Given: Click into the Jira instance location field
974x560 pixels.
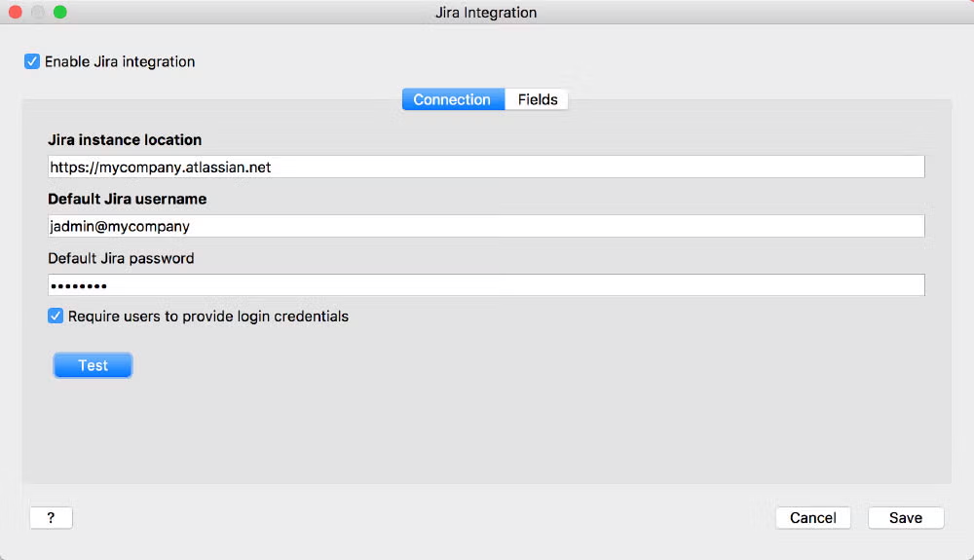Looking at the screenshot, I should (x=486, y=167).
